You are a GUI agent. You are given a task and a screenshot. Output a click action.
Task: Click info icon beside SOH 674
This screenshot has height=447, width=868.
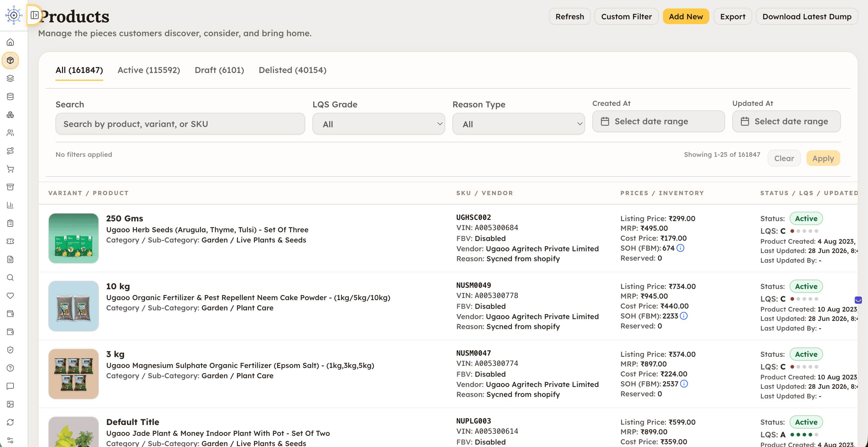(x=680, y=248)
